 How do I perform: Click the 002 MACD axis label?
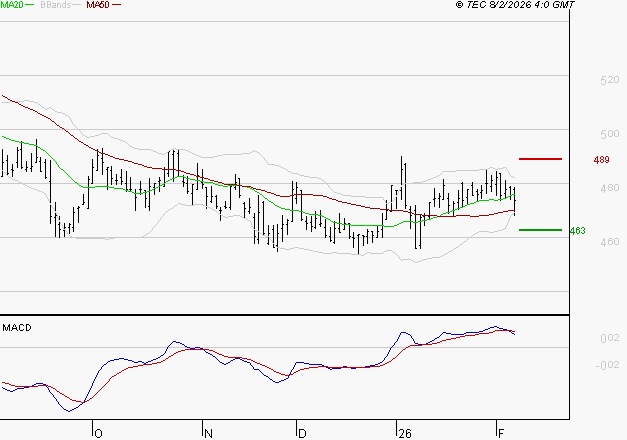pyautogui.click(x=610, y=338)
